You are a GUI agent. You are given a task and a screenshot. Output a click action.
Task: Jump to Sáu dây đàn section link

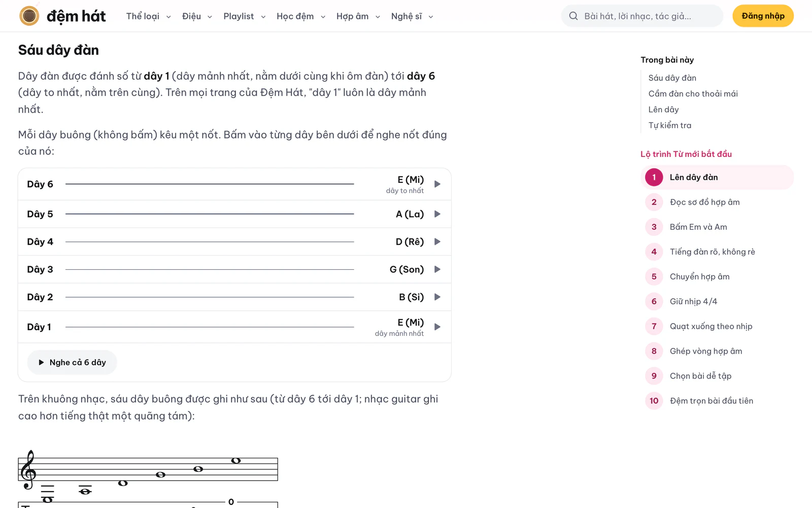click(672, 78)
